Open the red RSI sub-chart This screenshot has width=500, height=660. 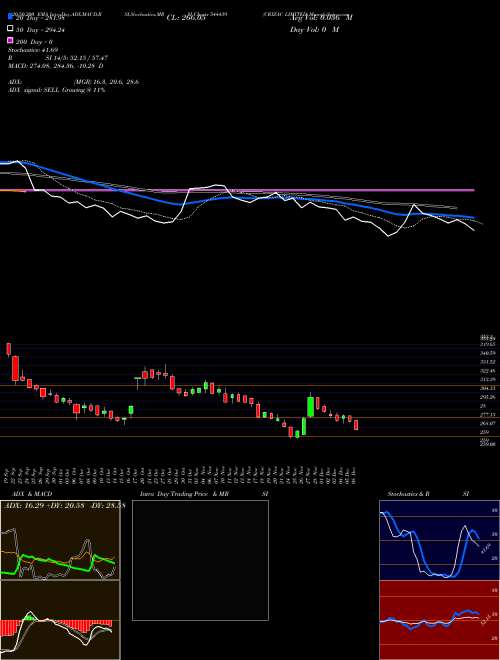click(439, 620)
